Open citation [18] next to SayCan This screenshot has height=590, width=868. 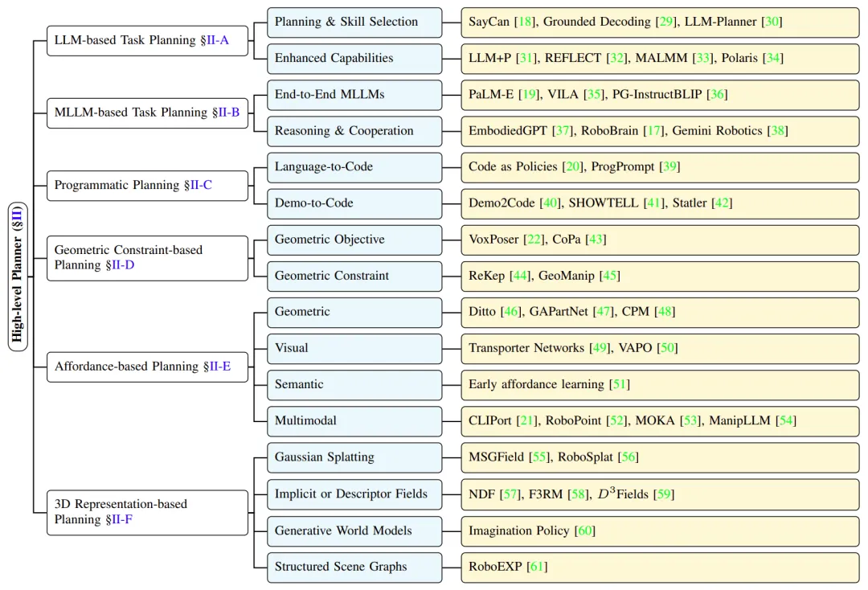(x=525, y=23)
